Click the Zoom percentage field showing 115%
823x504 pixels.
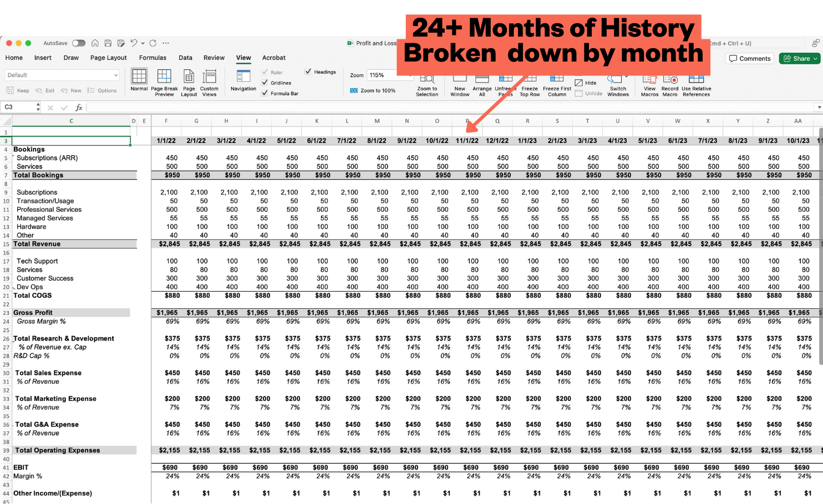pos(390,75)
